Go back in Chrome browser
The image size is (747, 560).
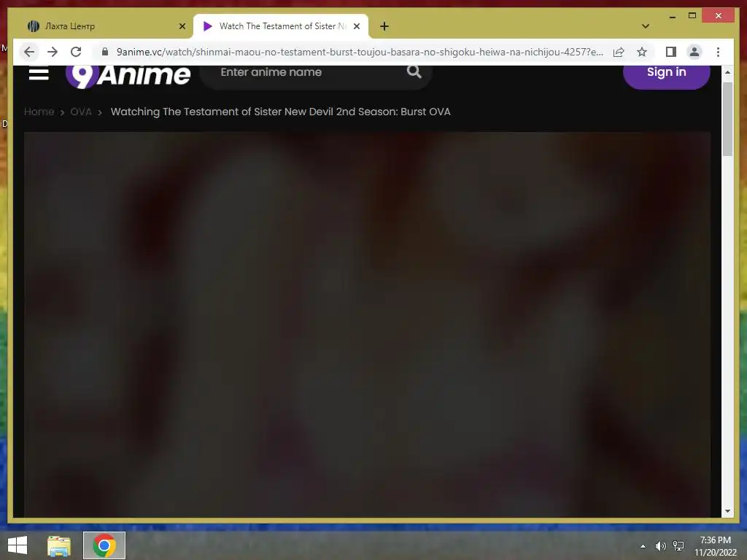tap(29, 52)
